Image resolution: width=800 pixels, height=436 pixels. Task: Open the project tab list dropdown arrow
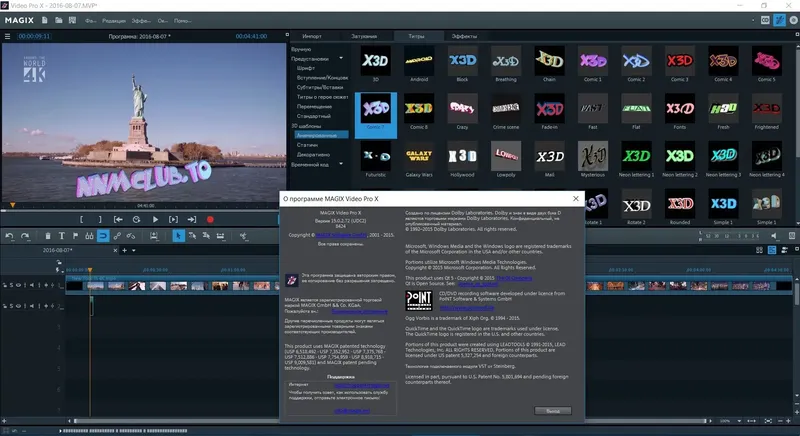[134, 250]
